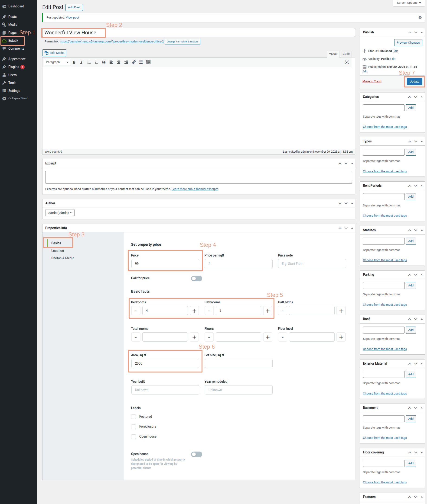Click the Italic formatting icon
The image size is (427, 504).
point(81,62)
